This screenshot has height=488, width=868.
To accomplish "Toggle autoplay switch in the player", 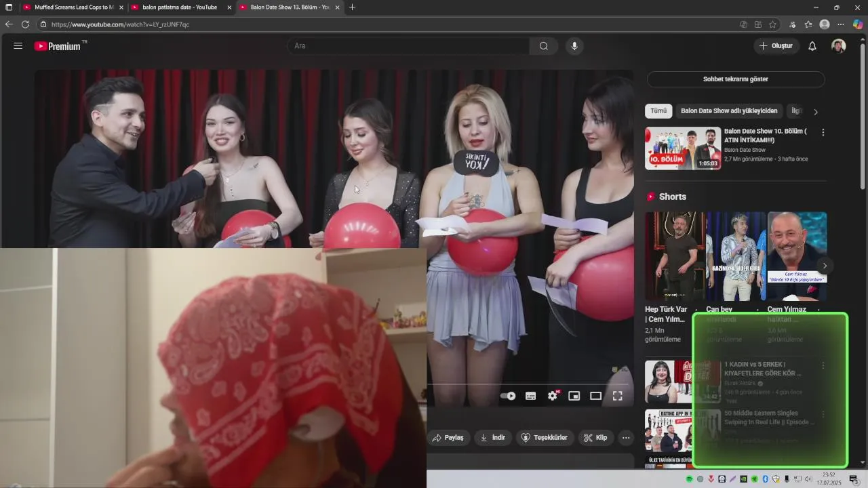I will pyautogui.click(x=508, y=396).
